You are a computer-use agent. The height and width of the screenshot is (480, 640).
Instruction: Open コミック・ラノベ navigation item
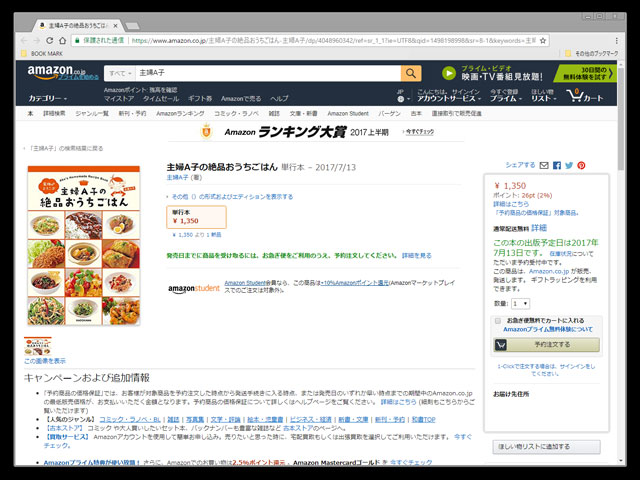pyautogui.click(x=236, y=113)
